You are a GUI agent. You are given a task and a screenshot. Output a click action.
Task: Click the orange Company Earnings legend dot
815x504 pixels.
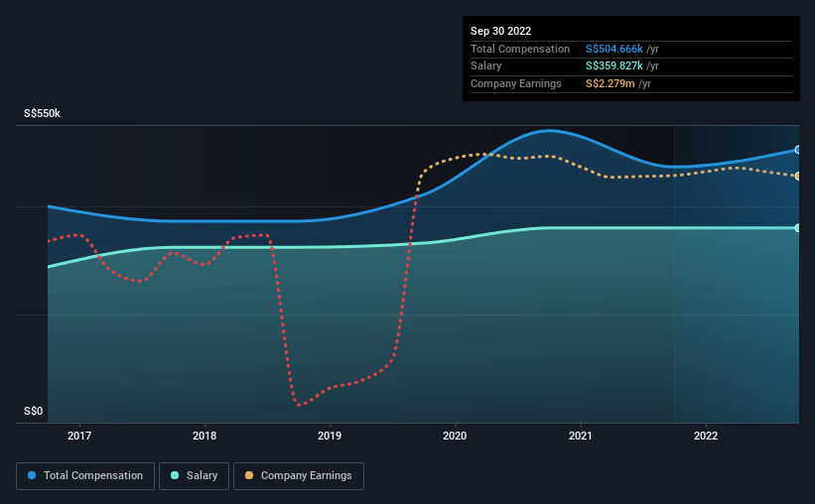coord(249,475)
